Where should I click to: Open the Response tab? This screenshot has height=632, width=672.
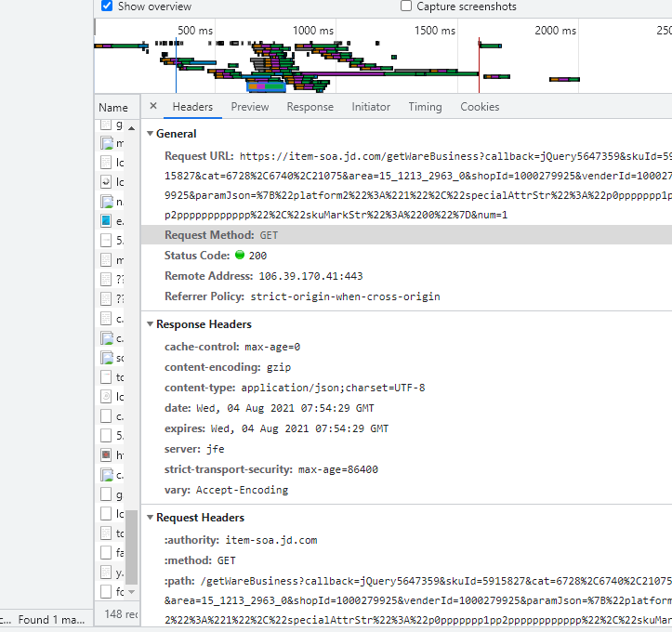[310, 107]
